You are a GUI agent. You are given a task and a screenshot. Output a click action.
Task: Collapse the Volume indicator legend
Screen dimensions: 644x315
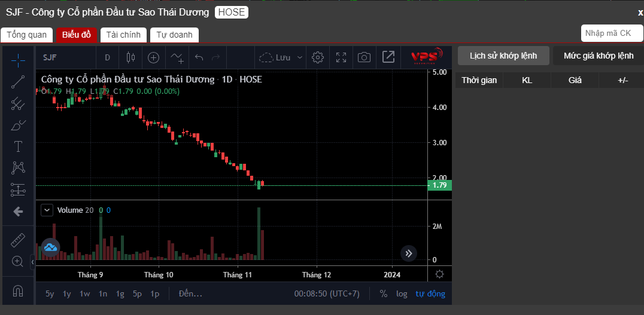coord(47,210)
